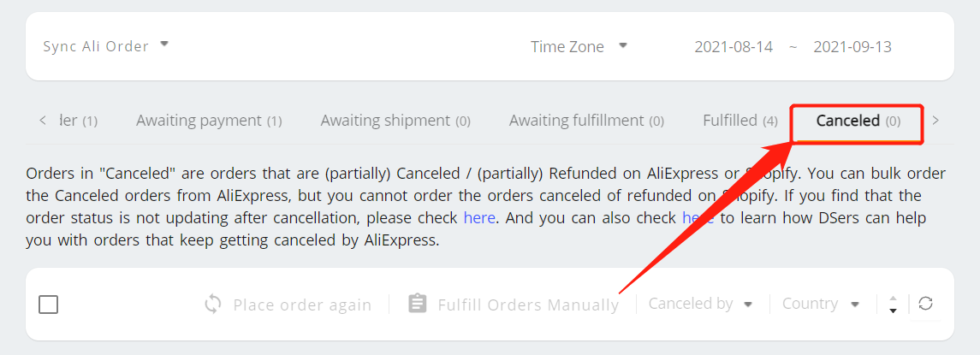Expand the Sync Ali Order dropdown
Viewport: 980px width, 355px height.
click(x=105, y=46)
